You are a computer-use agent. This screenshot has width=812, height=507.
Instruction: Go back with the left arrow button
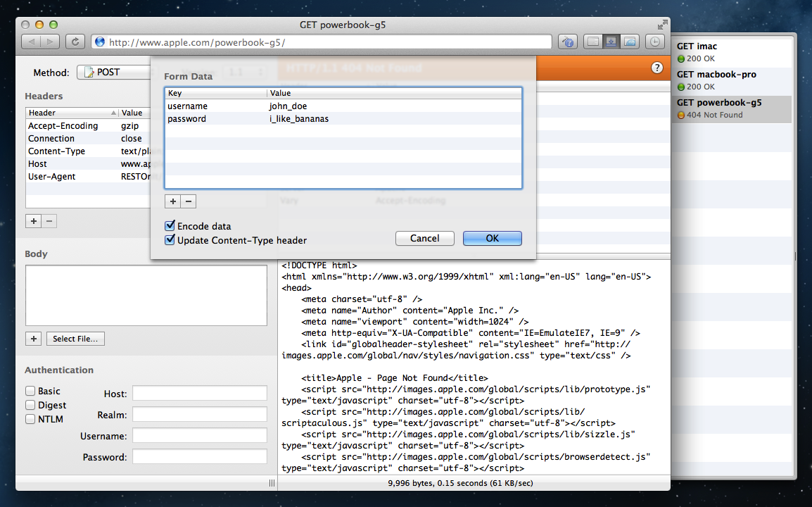tap(32, 42)
